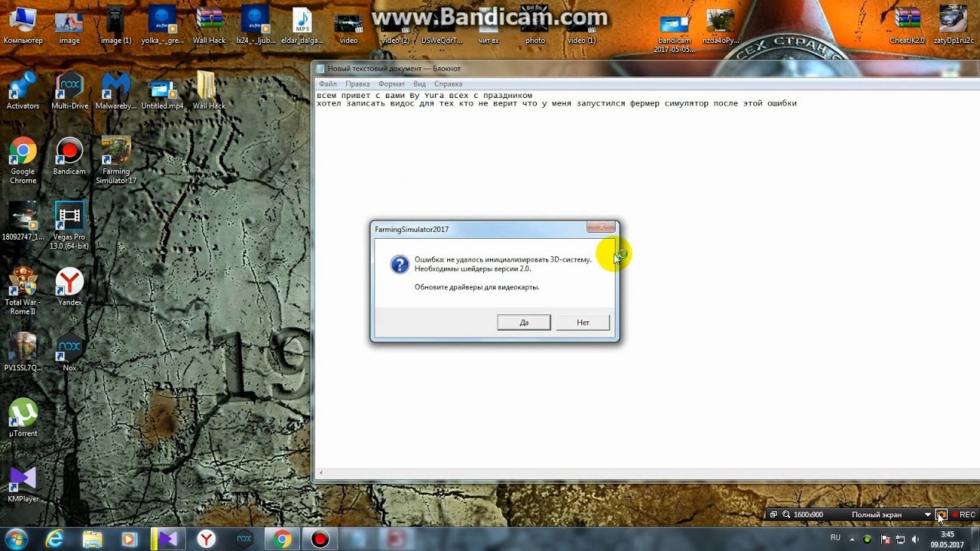This screenshot has width=980, height=551.
Task: Select the image desktop file icon
Action: tap(69, 25)
